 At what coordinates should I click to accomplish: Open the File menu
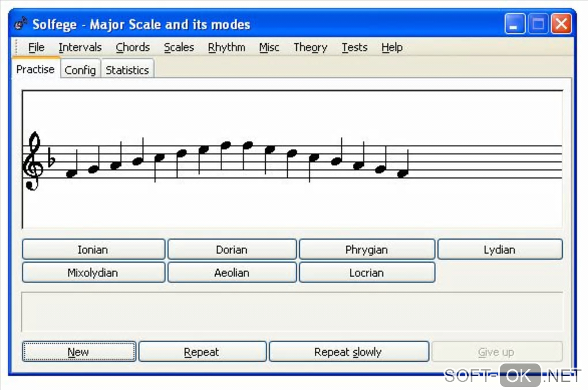pos(36,48)
